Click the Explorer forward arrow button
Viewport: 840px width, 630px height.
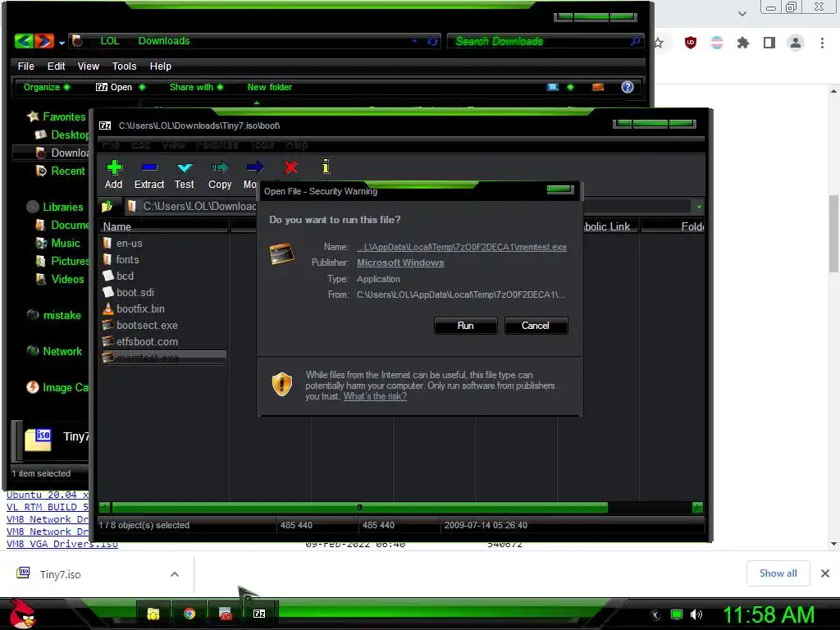[44, 41]
